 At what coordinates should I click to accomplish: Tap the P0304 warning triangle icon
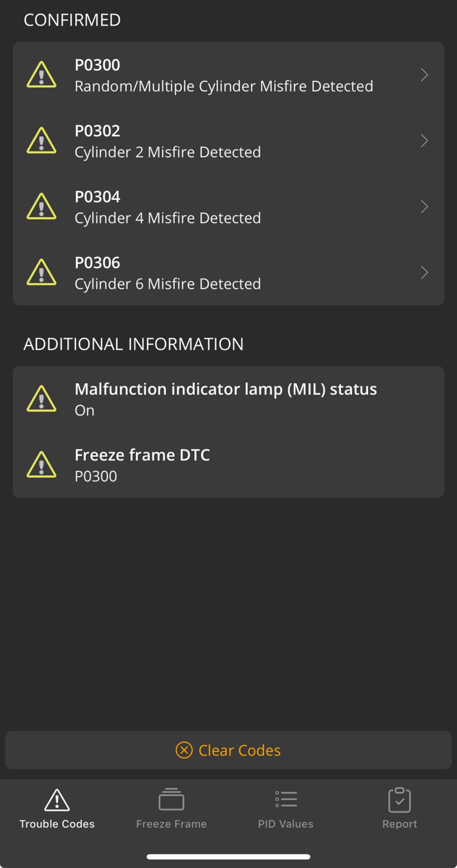tap(41, 207)
